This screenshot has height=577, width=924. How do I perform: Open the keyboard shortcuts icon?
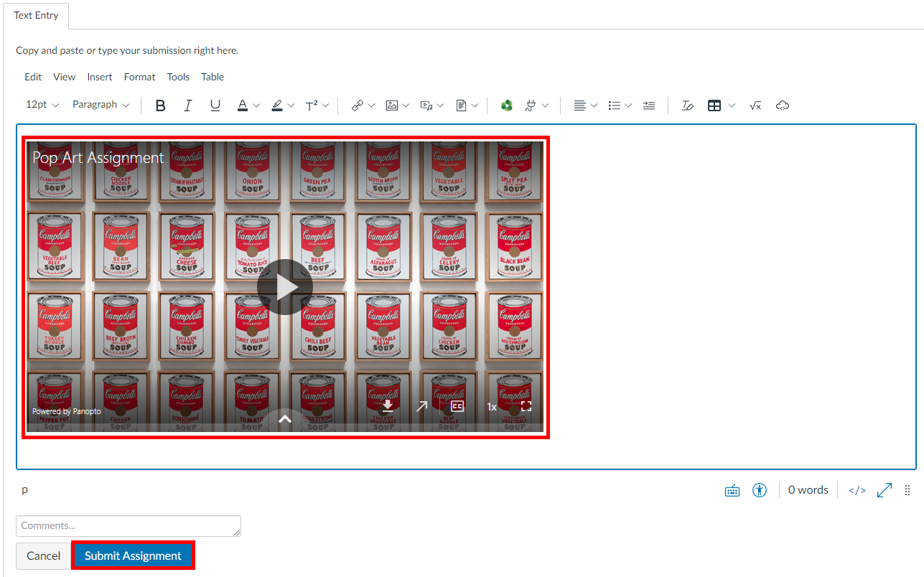pos(732,489)
